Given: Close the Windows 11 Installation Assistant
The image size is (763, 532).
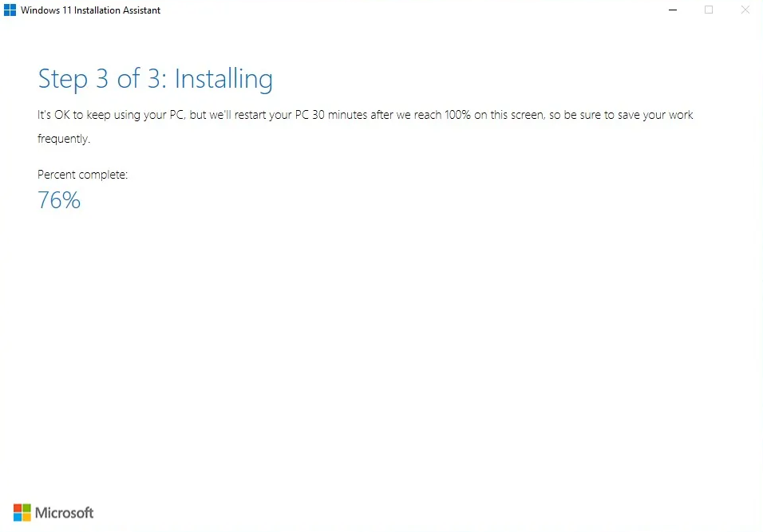Looking at the screenshot, I should (x=745, y=10).
